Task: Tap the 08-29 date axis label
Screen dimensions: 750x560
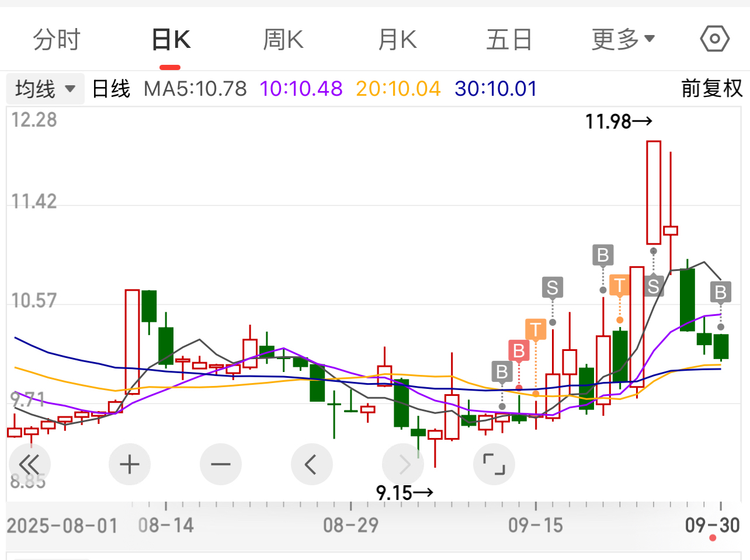Action: [x=351, y=525]
